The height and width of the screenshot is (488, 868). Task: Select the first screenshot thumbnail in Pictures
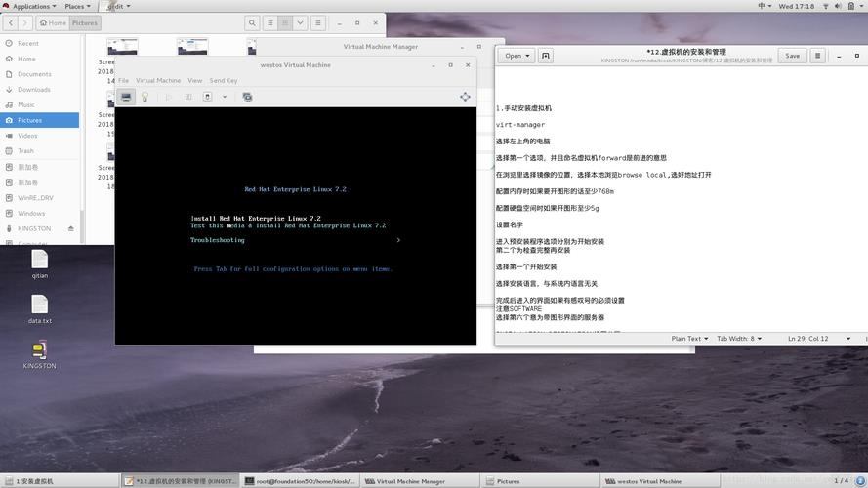pos(122,46)
